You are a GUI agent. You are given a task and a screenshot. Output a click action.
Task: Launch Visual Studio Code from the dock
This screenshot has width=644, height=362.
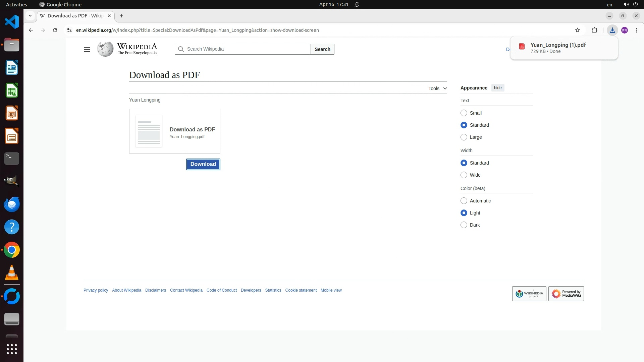[x=12, y=22]
